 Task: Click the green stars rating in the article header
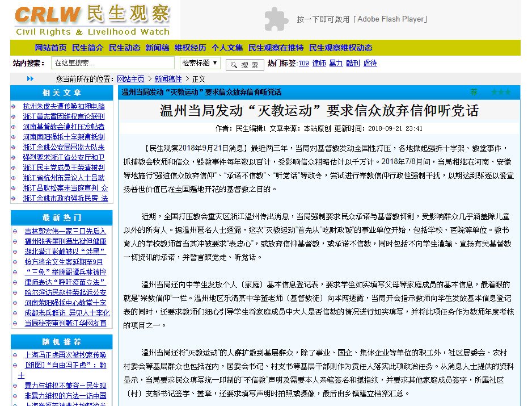[501, 92]
